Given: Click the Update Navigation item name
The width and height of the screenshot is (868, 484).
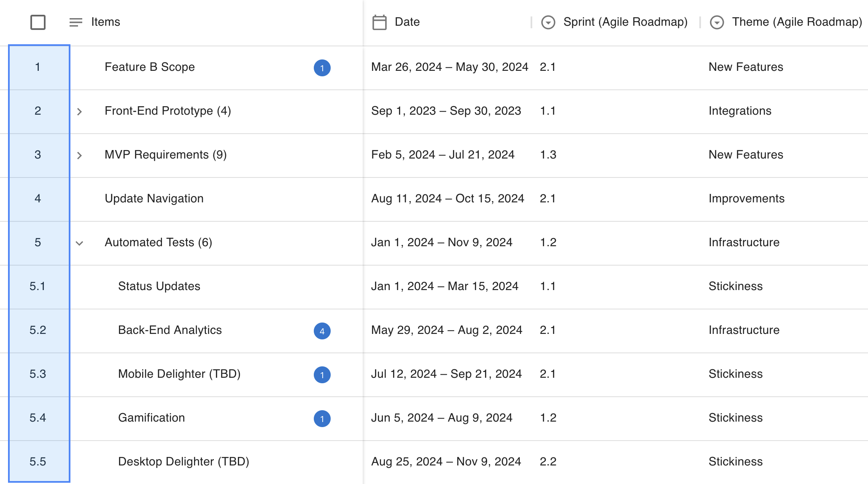Looking at the screenshot, I should point(154,199).
